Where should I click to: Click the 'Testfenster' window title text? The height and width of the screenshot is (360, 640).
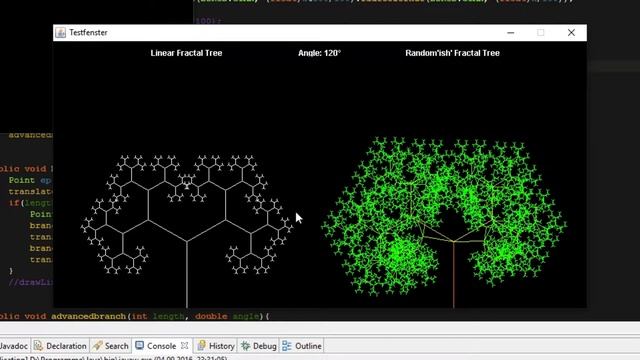pyautogui.click(x=88, y=33)
